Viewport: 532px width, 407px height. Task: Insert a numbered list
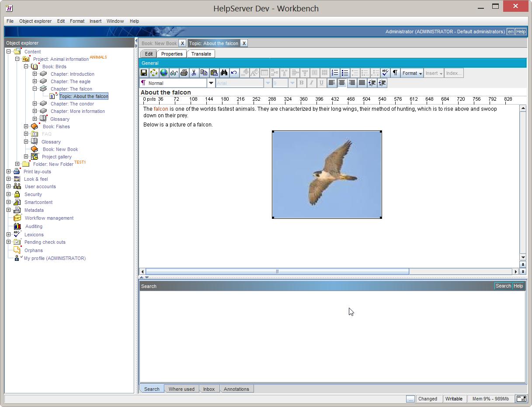coord(335,73)
